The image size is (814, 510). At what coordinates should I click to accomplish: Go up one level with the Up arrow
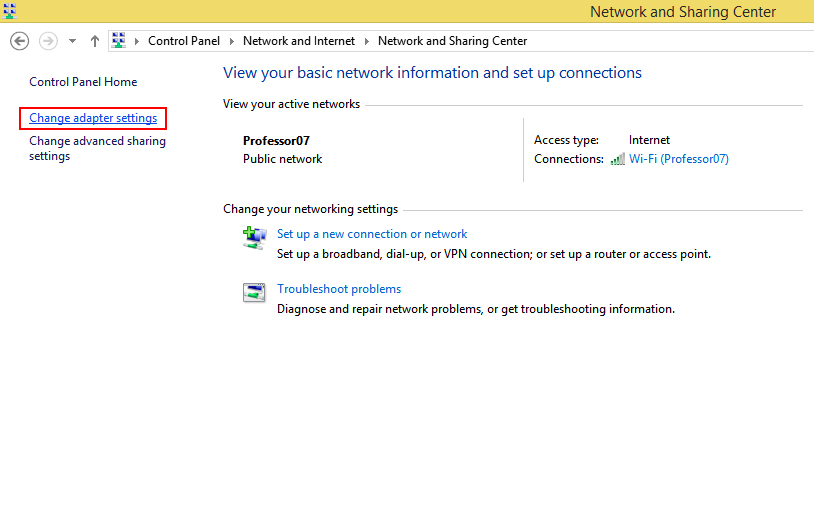point(95,41)
